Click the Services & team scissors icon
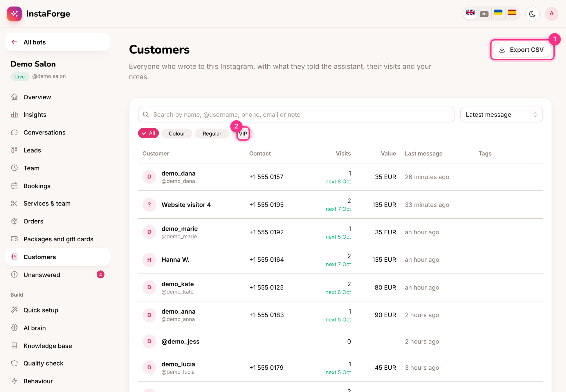 (x=14, y=204)
